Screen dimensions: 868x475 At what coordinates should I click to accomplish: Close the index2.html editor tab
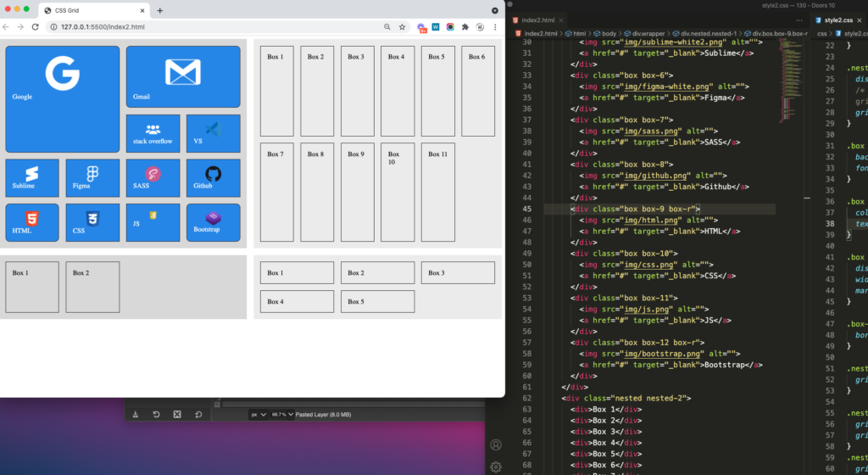[x=561, y=20]
